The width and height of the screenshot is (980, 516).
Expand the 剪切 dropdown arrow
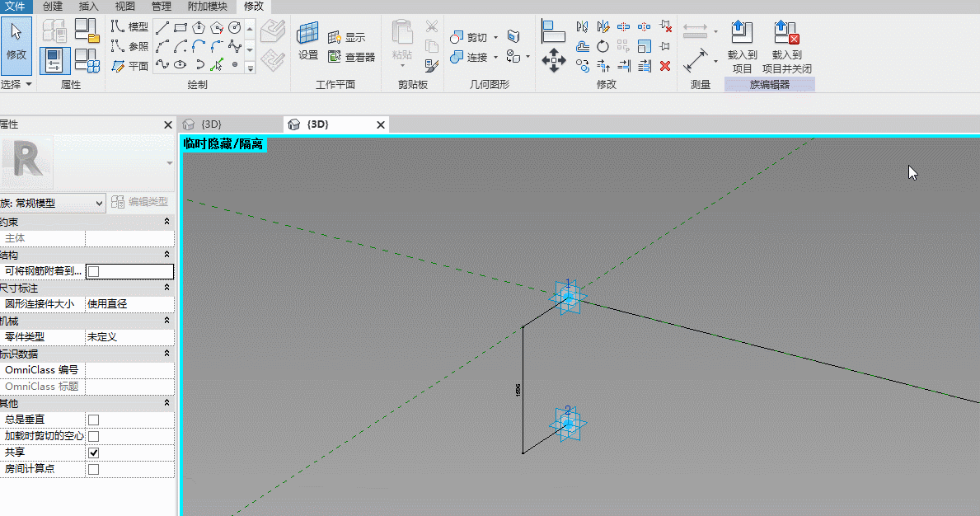tap(495, 37)
